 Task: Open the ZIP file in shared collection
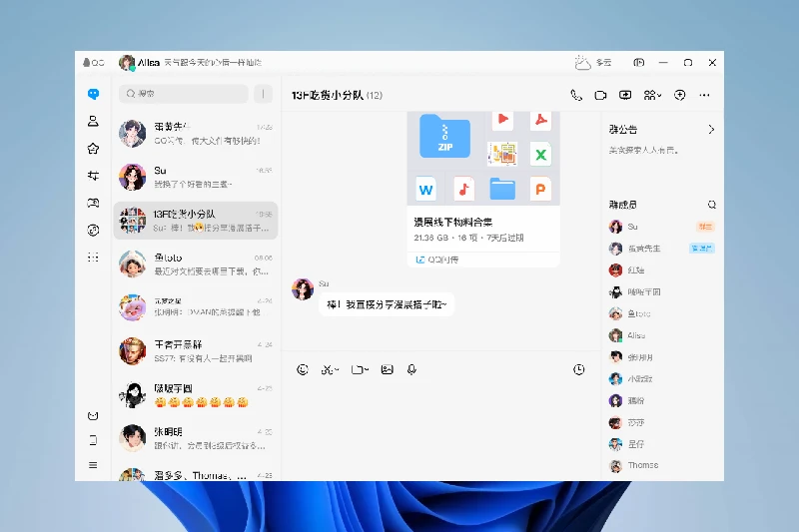tap(444, 136)
